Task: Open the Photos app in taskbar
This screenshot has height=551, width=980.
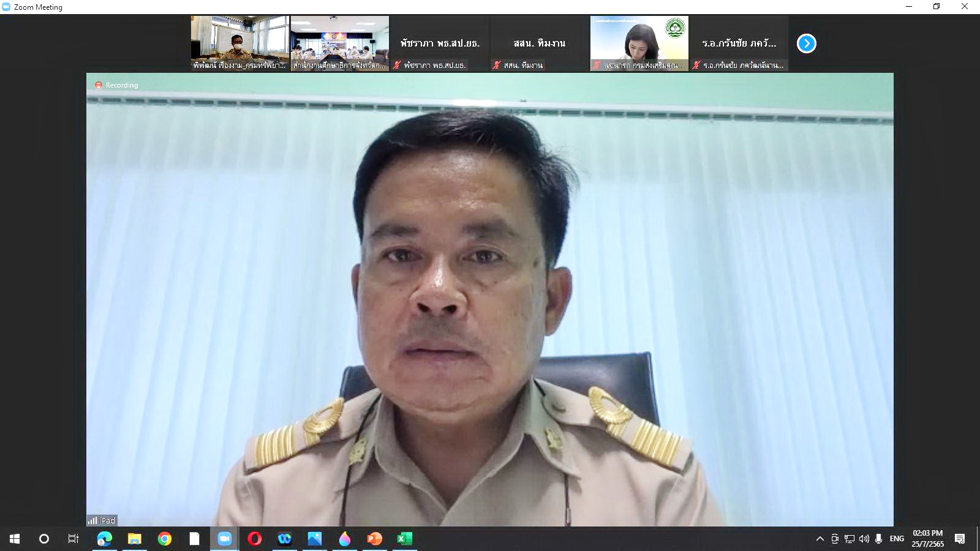Action: point(315,539)
